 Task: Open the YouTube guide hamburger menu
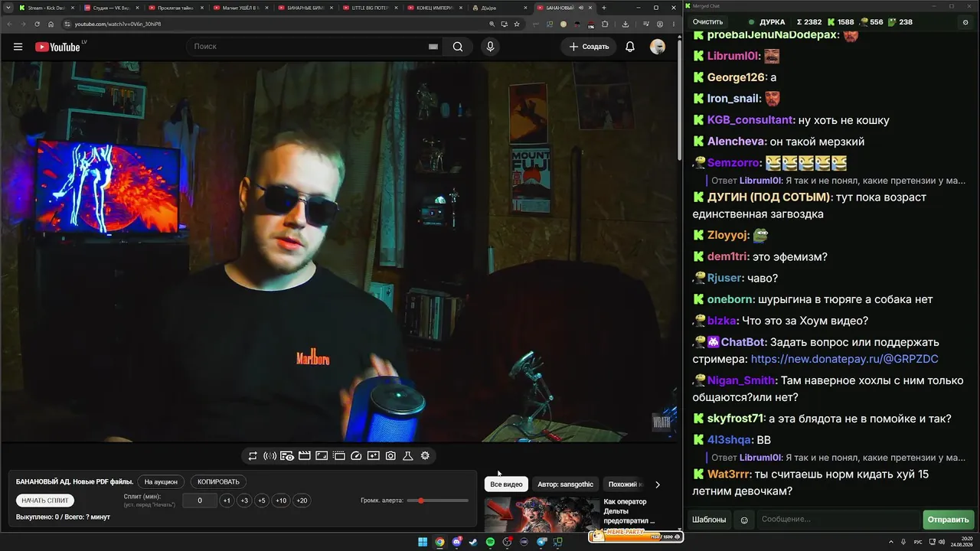18,47
